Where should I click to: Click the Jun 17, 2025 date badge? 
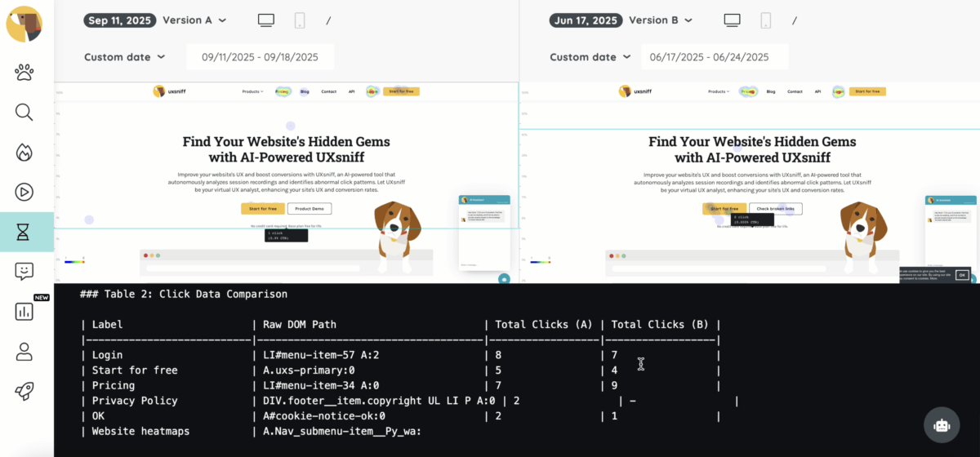click(586, 20)
